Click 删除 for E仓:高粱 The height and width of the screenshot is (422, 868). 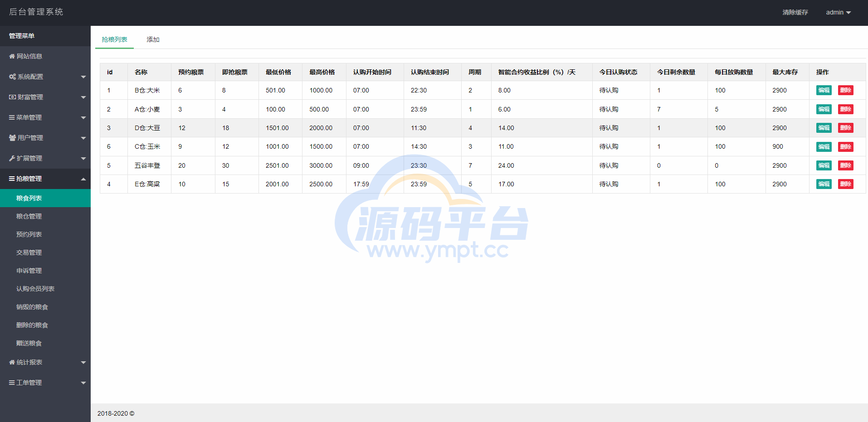845,184
